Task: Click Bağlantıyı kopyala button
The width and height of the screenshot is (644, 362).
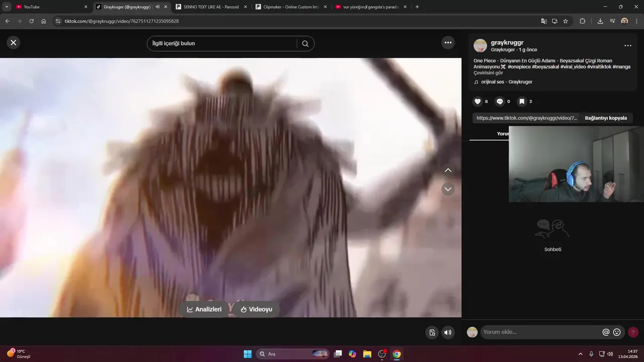Action: (606, 118)
